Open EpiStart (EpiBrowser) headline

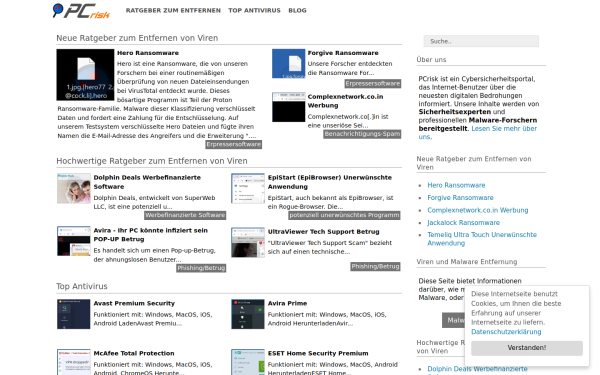point(330,182)
